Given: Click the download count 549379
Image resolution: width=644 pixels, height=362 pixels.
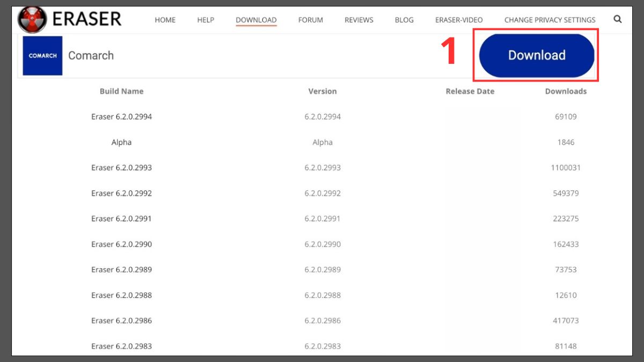Looking at the screenshot, I should (x=566, y=193).
